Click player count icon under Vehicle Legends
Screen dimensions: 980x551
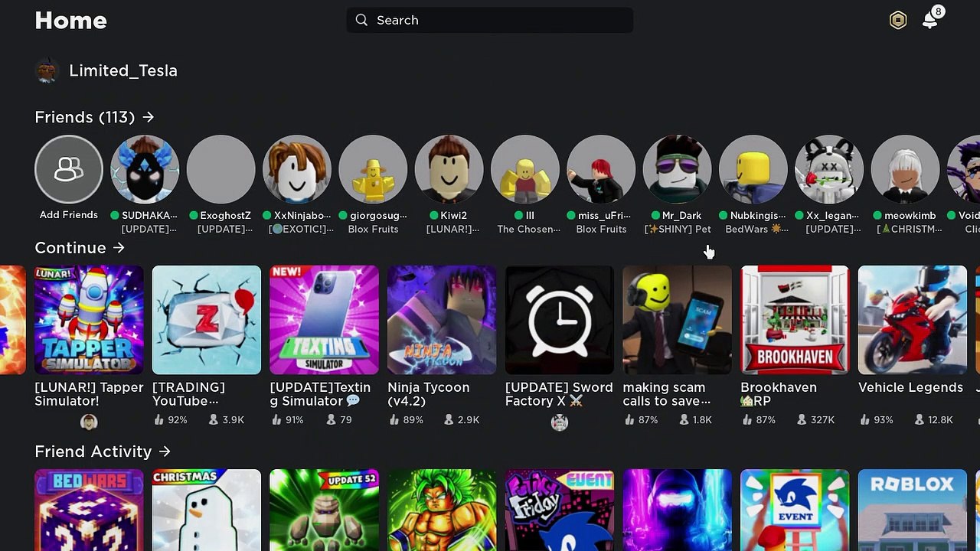tap(919, 419)
